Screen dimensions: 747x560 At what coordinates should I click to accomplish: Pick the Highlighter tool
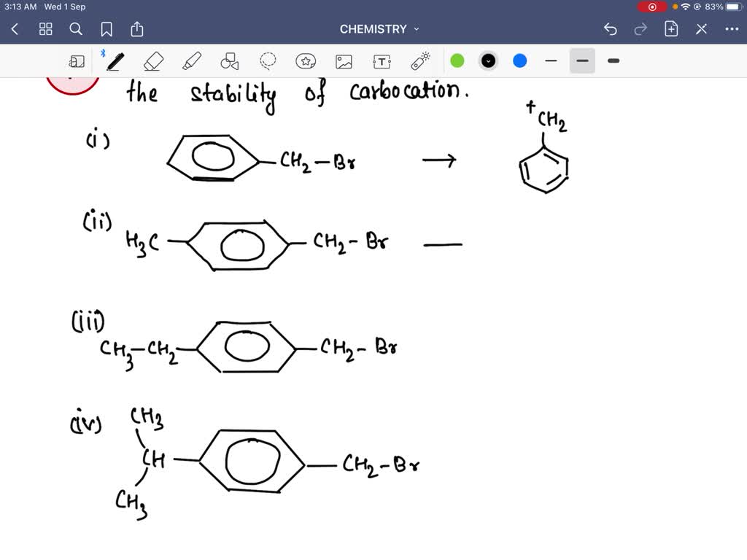coord(191,61)
